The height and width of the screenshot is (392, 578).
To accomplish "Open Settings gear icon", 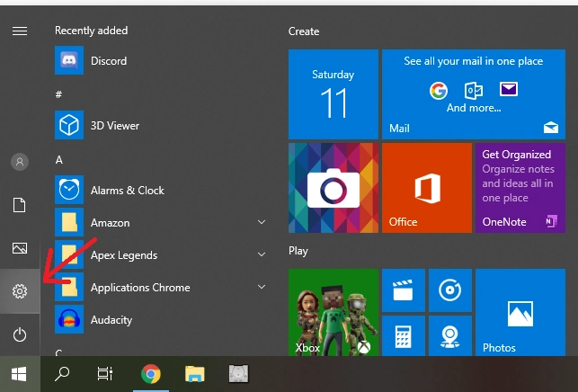I will 20,291.
